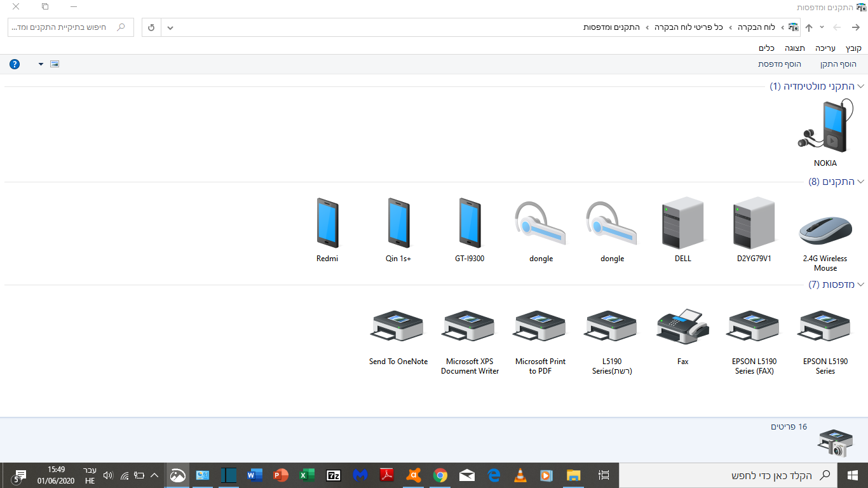Go back with the navigation back arrow
This screenshot has width=868, height=488.
point(856,27)
